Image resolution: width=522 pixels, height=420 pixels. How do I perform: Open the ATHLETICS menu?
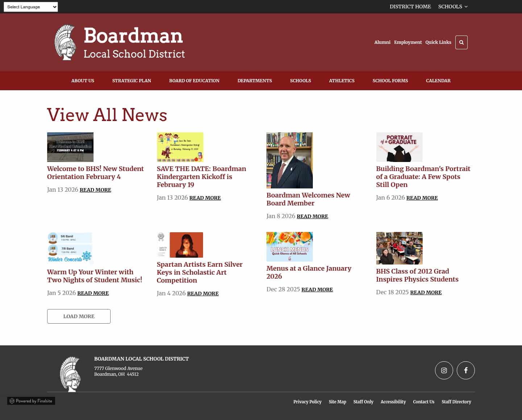[x=341, y=81]
